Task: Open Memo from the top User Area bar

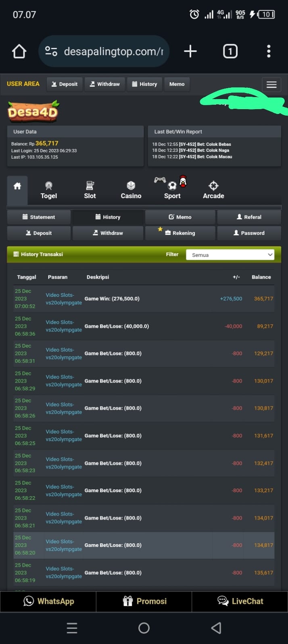Action: click(x=177, y=84)
